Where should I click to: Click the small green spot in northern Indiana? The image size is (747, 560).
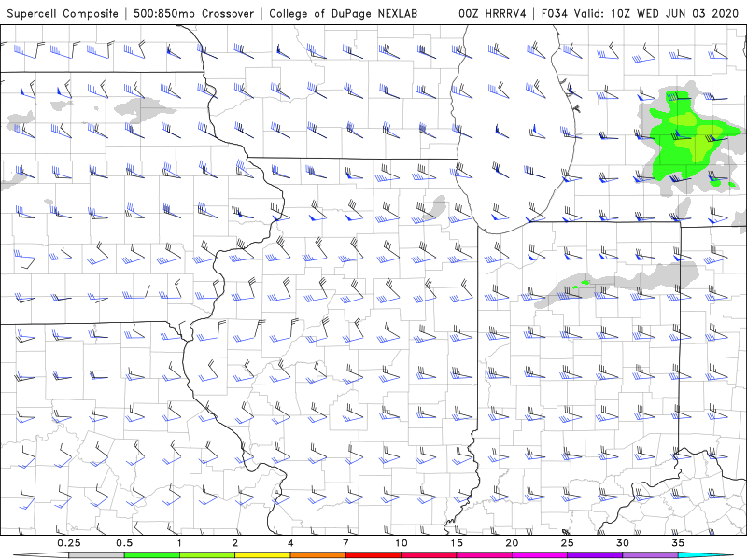click(x=585, y=283)
